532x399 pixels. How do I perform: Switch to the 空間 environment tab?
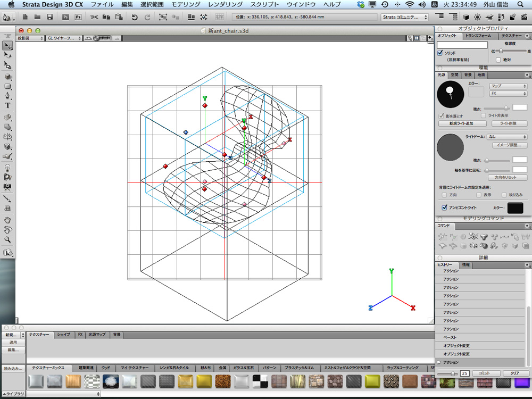click(455, 75)
